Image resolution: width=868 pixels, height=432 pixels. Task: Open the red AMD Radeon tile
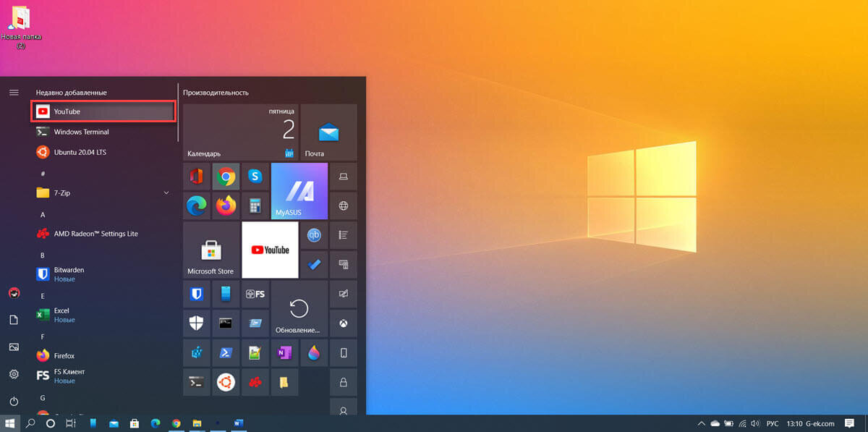[255, 382]
